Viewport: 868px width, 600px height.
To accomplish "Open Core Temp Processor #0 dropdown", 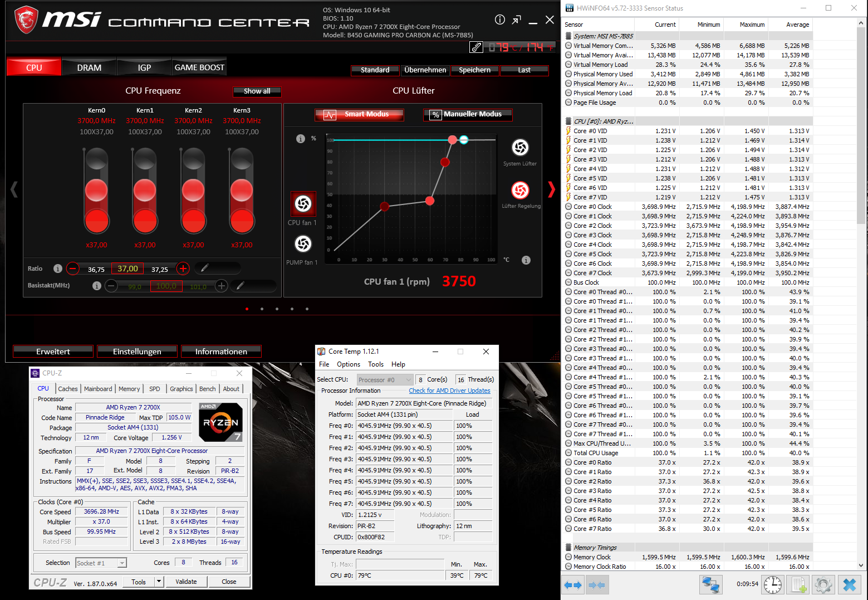I will (385, 380).
